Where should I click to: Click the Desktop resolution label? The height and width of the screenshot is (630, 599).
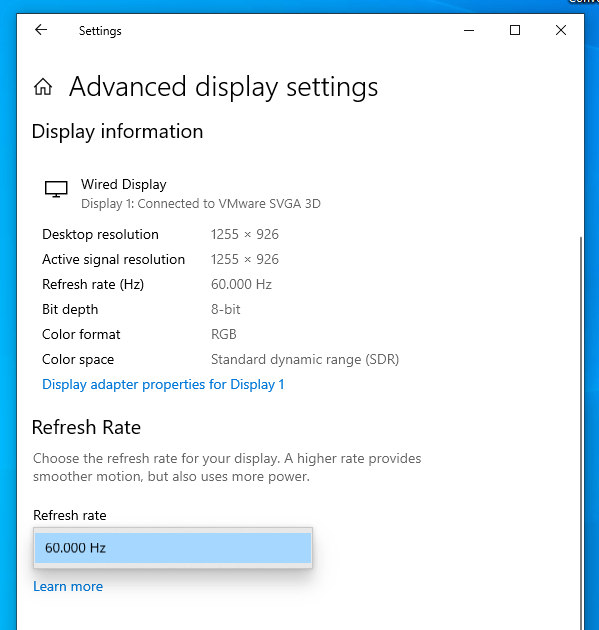pos(100,234)
